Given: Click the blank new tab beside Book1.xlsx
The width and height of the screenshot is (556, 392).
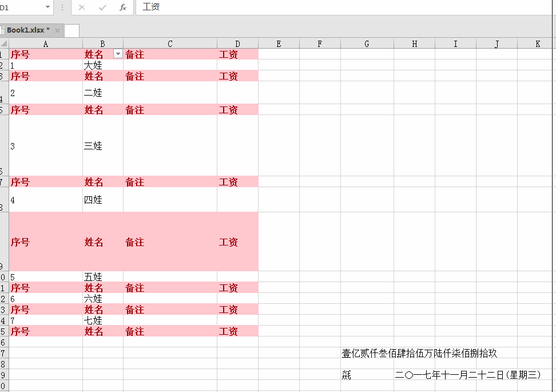Looking at the screenshot, I should [x=72, y=30].
